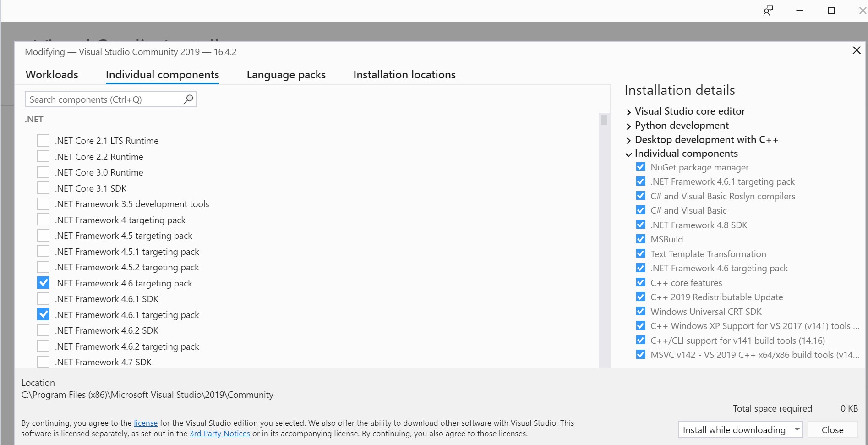Open the license link
This screenshot has height=445, width=868.
coord(145,423)
